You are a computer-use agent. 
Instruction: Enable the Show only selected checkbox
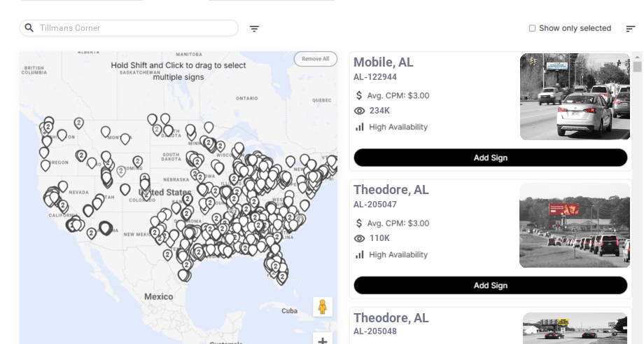(x=532, y=29)
